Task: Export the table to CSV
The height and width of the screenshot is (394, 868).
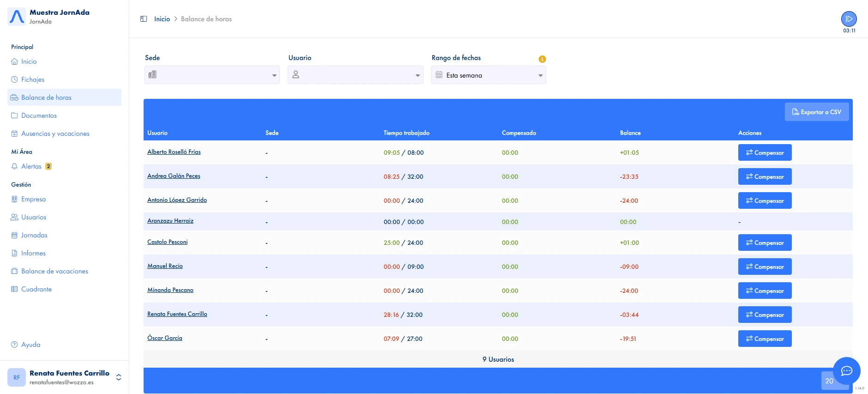Action: [x=816, y=112]
